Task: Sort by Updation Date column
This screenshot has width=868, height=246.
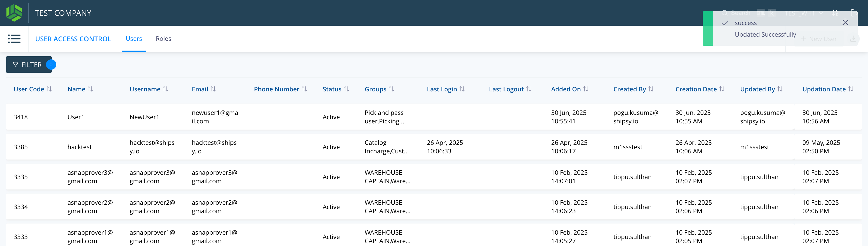Action: point(851,89)
